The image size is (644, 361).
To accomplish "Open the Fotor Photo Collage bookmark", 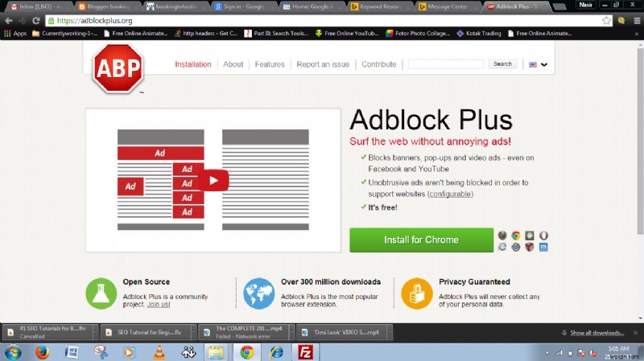I will 418,33.
